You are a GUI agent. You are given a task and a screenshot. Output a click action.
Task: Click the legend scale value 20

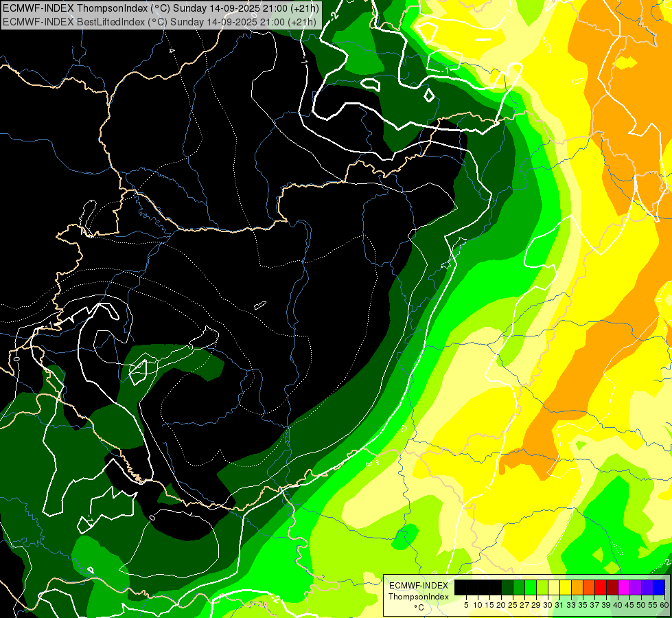501,605
